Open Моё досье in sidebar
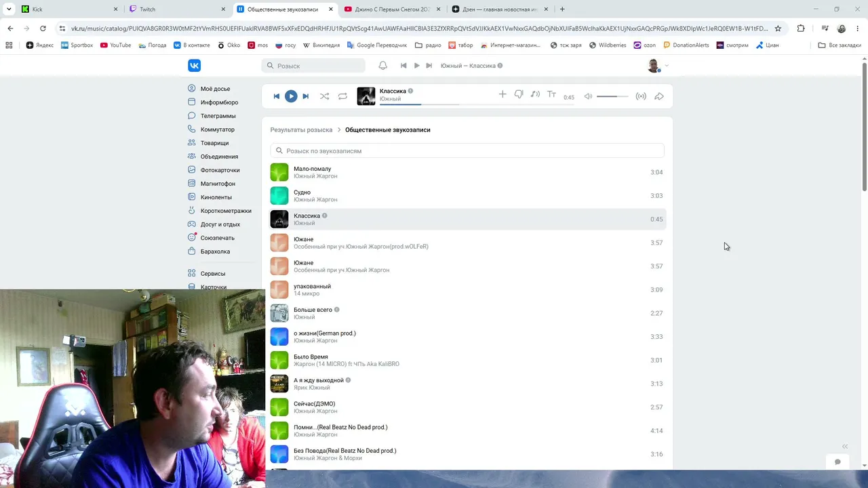Image resolution: width=868 pixels, height=488 pixels. [x=215, y=89]
